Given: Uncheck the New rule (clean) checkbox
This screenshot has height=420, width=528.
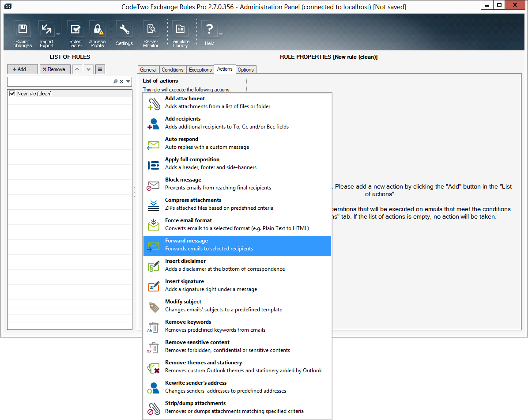Looking at the screenshot, I should [12, 94].
